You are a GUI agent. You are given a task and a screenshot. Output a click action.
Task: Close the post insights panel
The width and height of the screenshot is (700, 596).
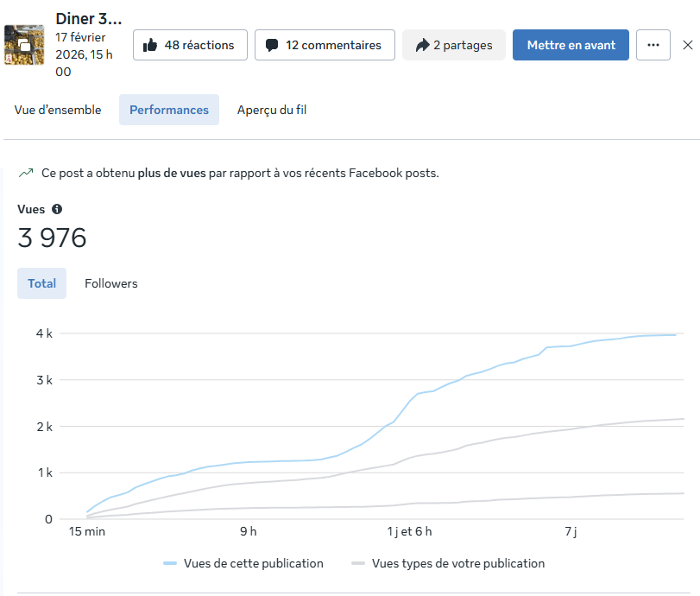click(x=687, y=45)
